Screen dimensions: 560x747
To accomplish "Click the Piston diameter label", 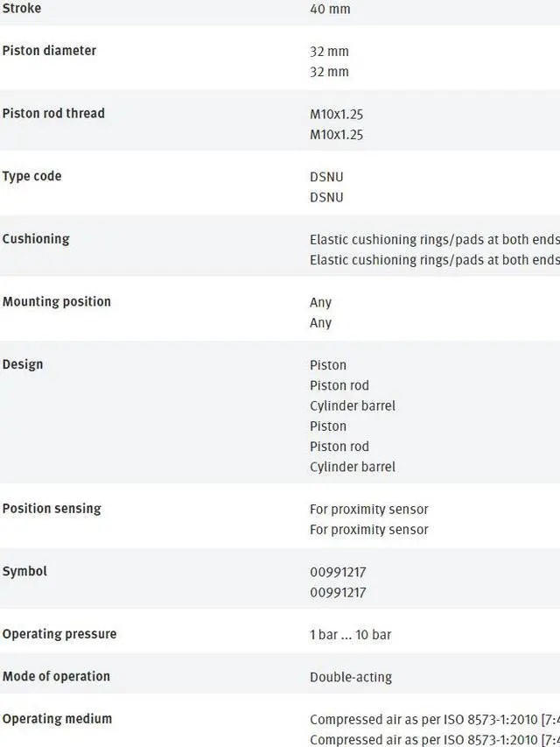I will 49,51.
